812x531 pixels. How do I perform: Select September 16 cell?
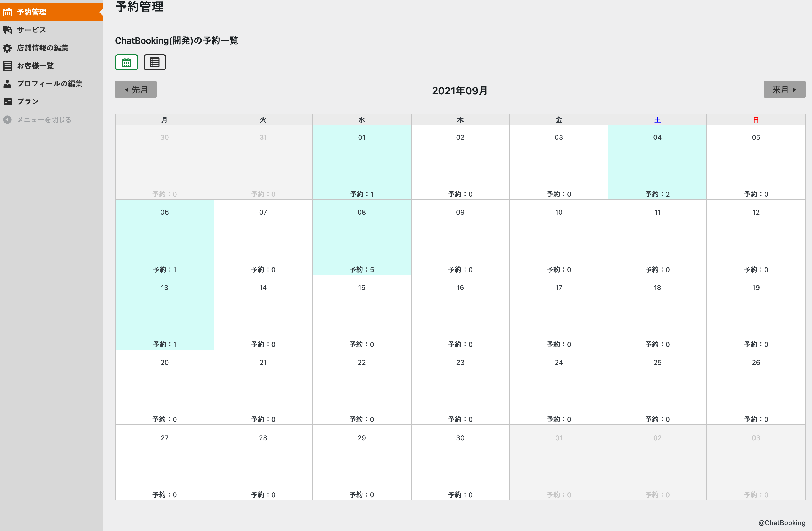coord(460,313)
